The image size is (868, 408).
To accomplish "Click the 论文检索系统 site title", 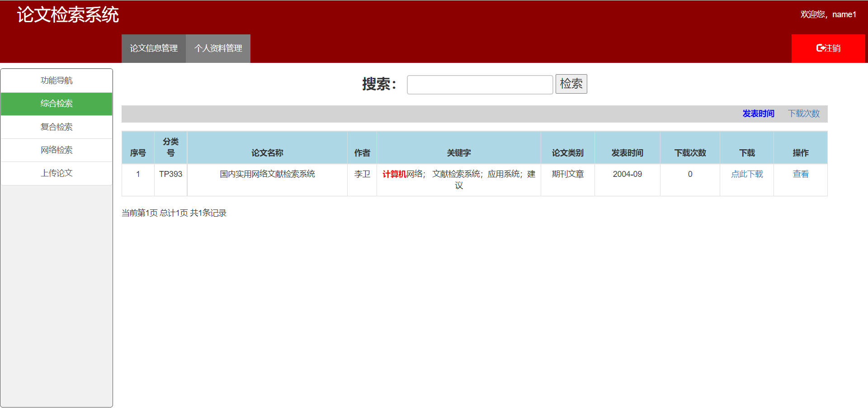I will tap(68, 15).
